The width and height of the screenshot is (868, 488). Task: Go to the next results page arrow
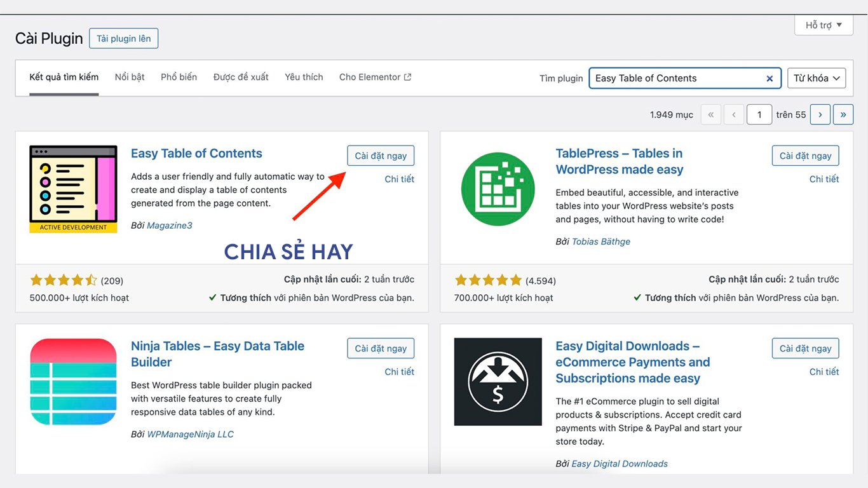tap(820, 114)
